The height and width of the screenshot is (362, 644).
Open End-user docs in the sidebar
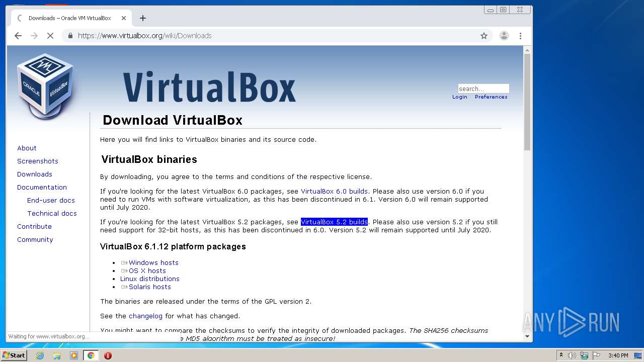pos(51,200)
